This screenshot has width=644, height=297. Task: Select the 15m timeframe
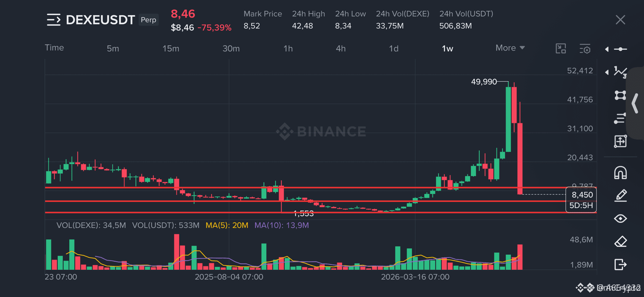coord(171,48)
